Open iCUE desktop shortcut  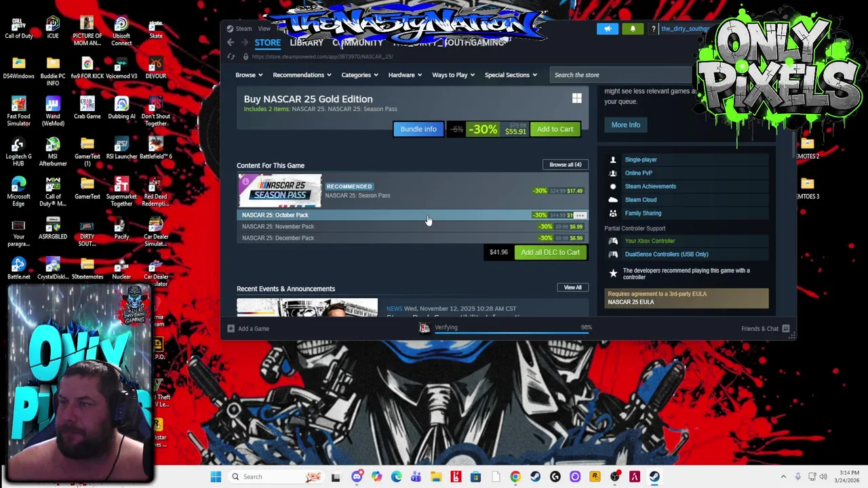(53, 27)
